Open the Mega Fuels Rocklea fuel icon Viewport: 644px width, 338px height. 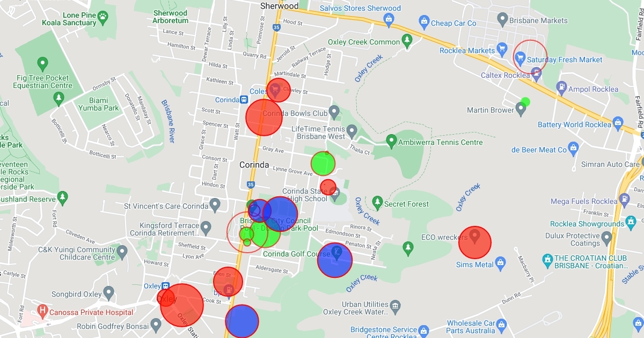624,199
